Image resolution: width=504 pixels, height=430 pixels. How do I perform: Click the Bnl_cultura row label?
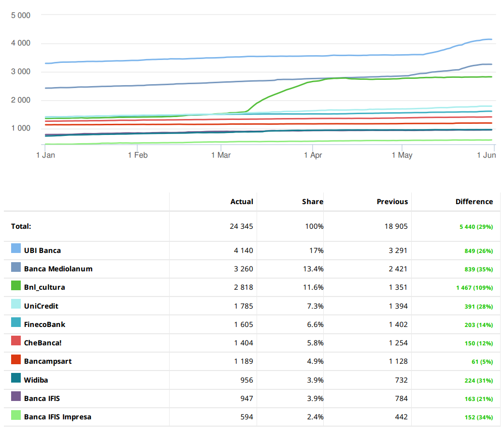coord(44,287)
